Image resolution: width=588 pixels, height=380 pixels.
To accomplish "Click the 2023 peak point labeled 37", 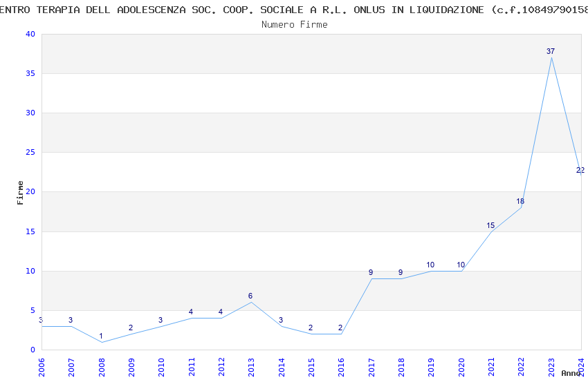I will tap(551, 57).
